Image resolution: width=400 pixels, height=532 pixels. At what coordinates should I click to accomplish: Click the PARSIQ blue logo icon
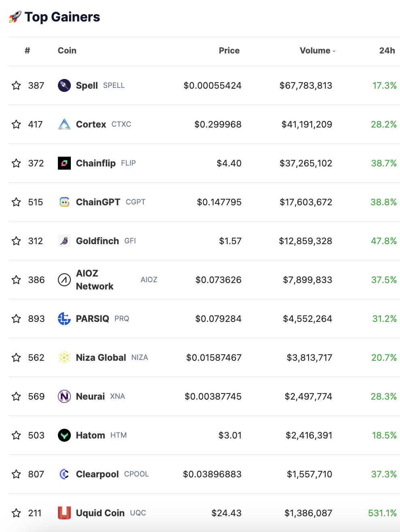64,319
